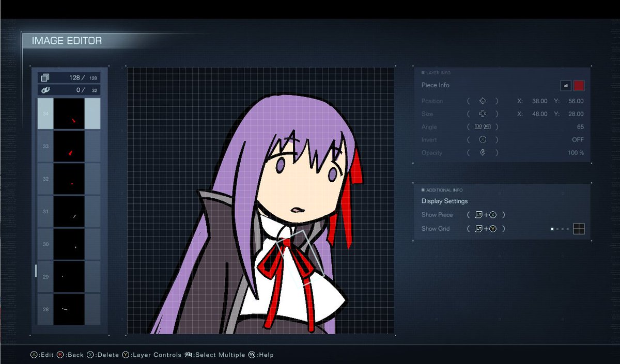620x364 pixels.
Task: Click the X button icon beside Invert
Action: (x=483, y=140)
